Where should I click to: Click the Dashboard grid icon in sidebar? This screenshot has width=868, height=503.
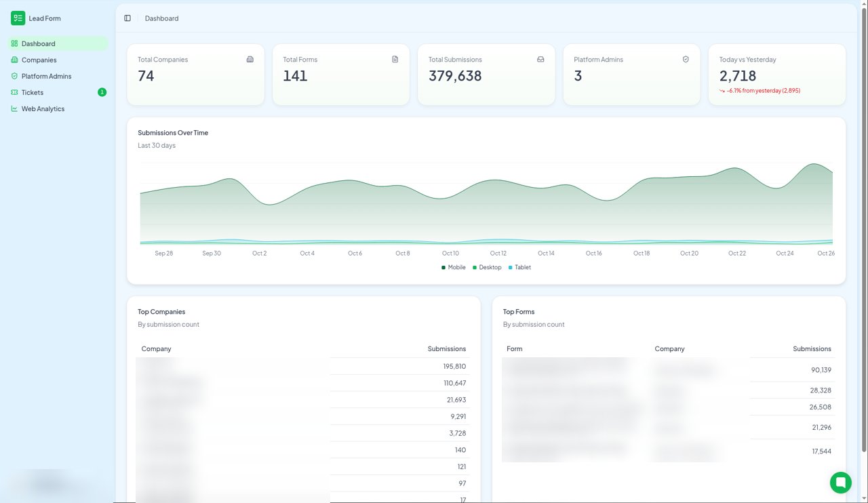tap(14, 43)
